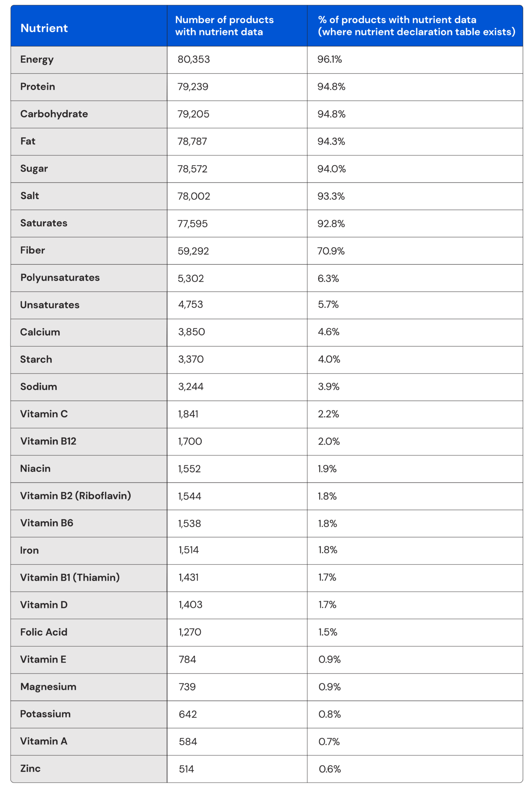This screenshot has height=802, width=532.
Task: Click the '% of products with nutrient data' header
Action: (x=416, y=26)
